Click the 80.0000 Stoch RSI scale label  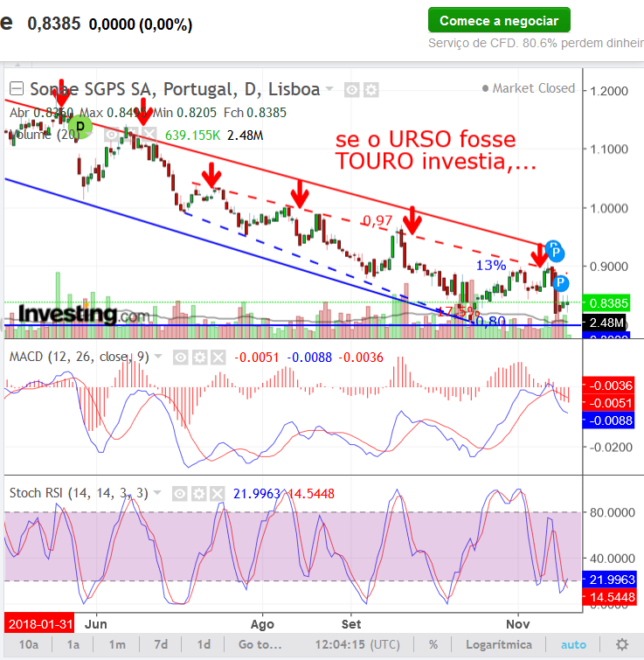[x=612, y=512]
